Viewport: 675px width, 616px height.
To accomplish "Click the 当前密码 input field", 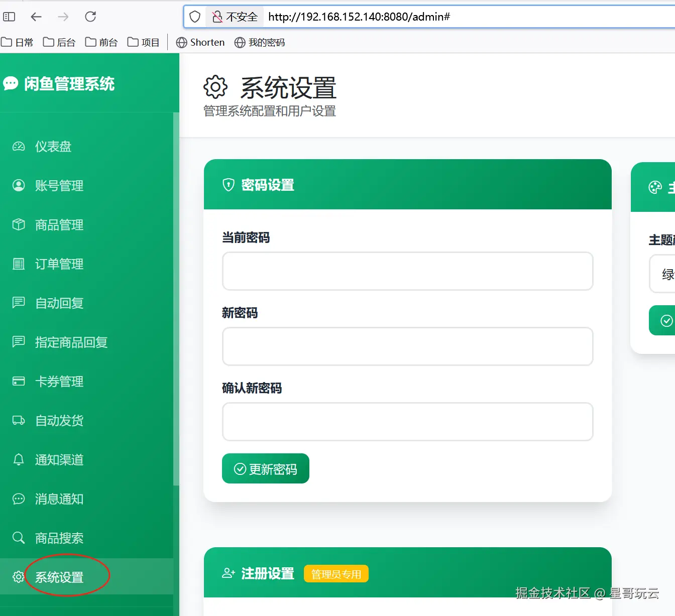I will point(408,271).
